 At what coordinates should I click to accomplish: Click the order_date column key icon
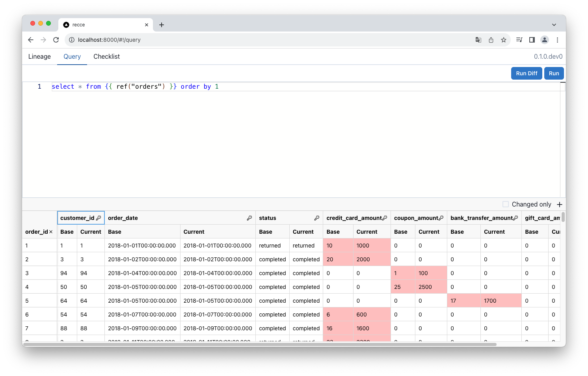pyautogui.click(x=249, y=218)
